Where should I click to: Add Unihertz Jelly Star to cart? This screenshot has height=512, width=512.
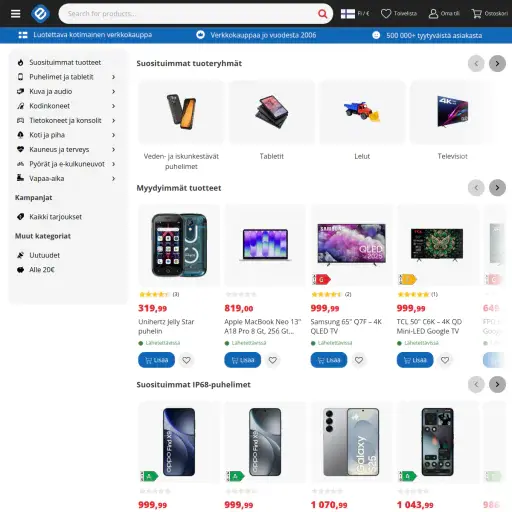point(156,360)
